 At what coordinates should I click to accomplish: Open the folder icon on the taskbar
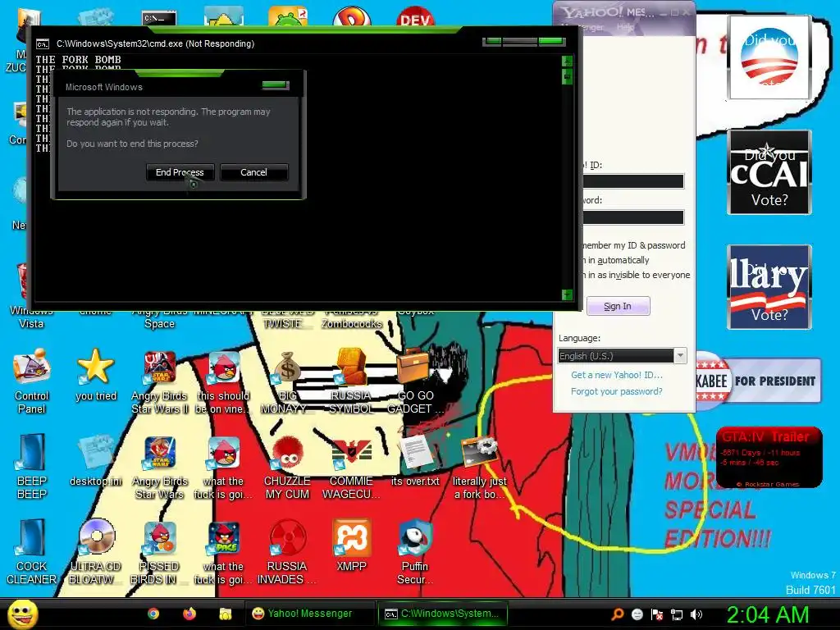click(225, 614)
